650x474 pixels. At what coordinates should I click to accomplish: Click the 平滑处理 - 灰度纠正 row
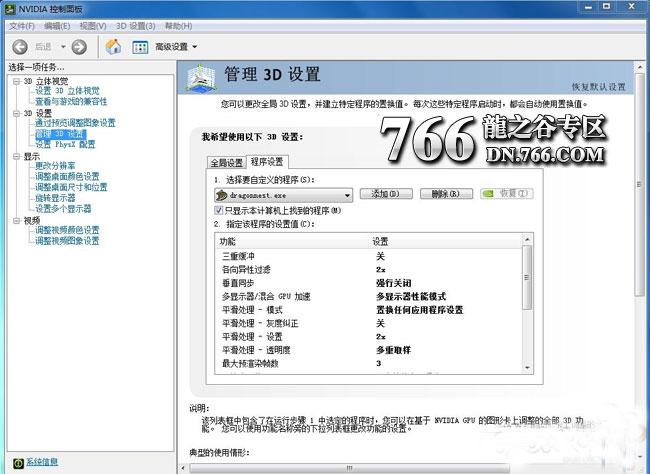tap(369, 323)
